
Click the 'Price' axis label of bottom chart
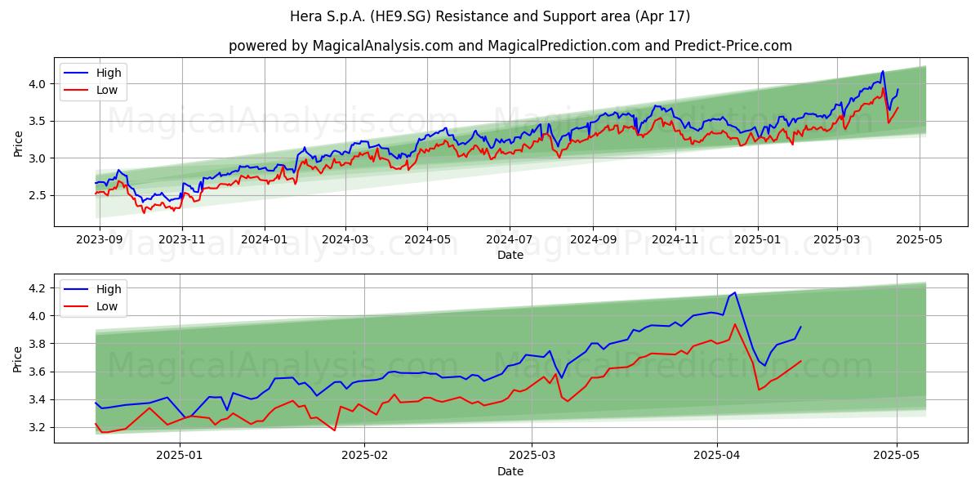tap(18, 358)
